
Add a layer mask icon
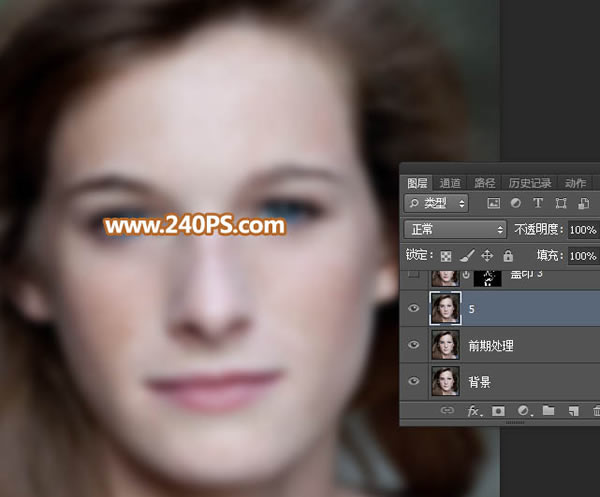coord(498,411)
